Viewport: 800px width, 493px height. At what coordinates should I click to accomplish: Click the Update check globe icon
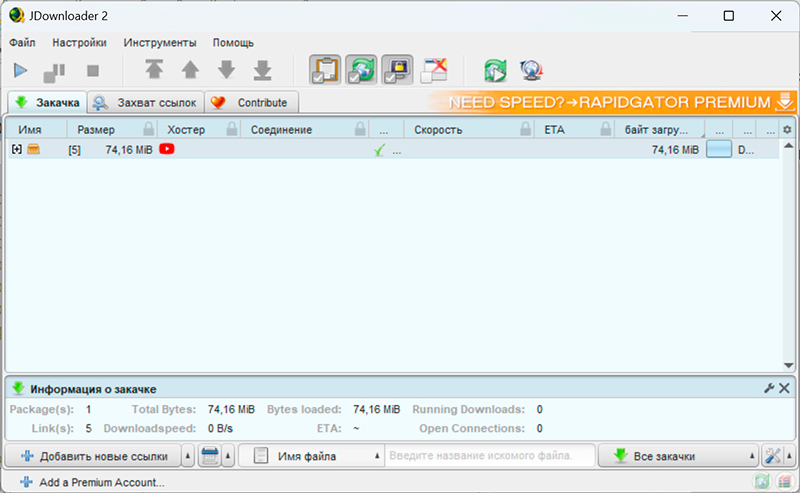click(532, 70)
